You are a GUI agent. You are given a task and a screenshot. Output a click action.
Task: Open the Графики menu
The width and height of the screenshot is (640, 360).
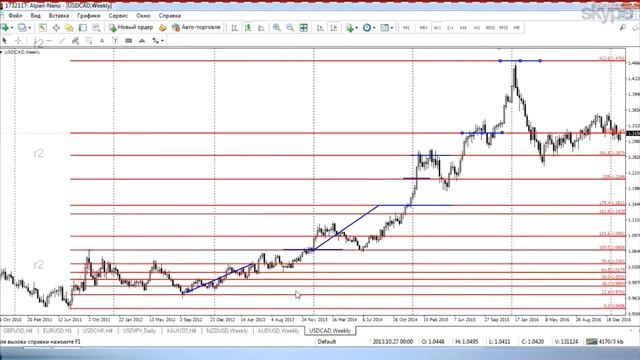(x=89, y=16)
